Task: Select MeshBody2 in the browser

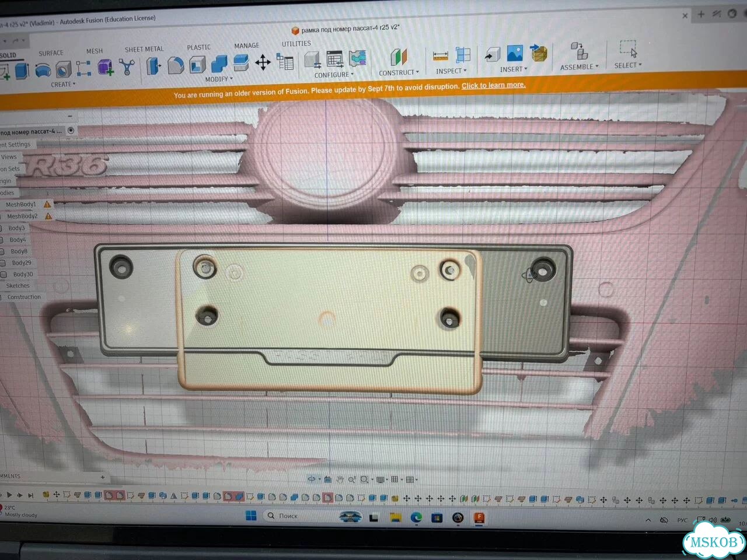Action: tap(22, 216)
